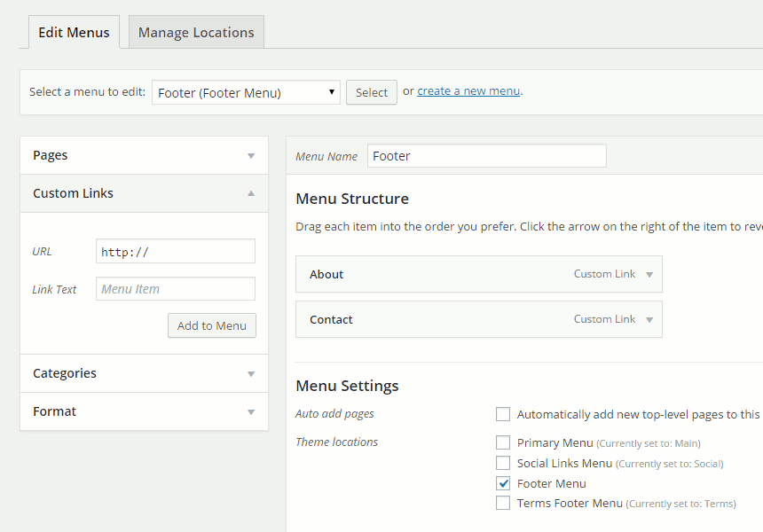Select the About menu item bar

479,274
